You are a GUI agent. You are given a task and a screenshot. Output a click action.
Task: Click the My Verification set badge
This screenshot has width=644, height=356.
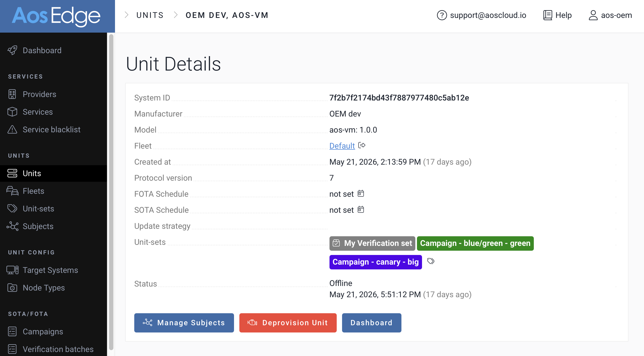(x=372, y=243)
